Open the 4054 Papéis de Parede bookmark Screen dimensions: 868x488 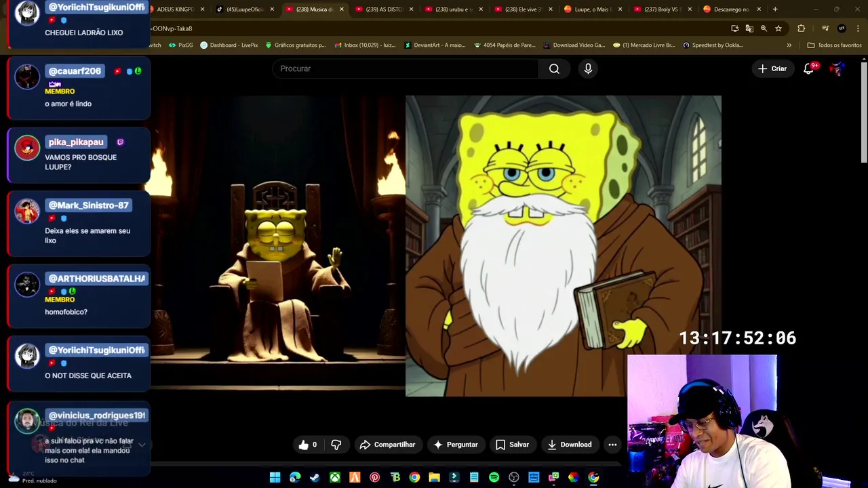[505, 45]
